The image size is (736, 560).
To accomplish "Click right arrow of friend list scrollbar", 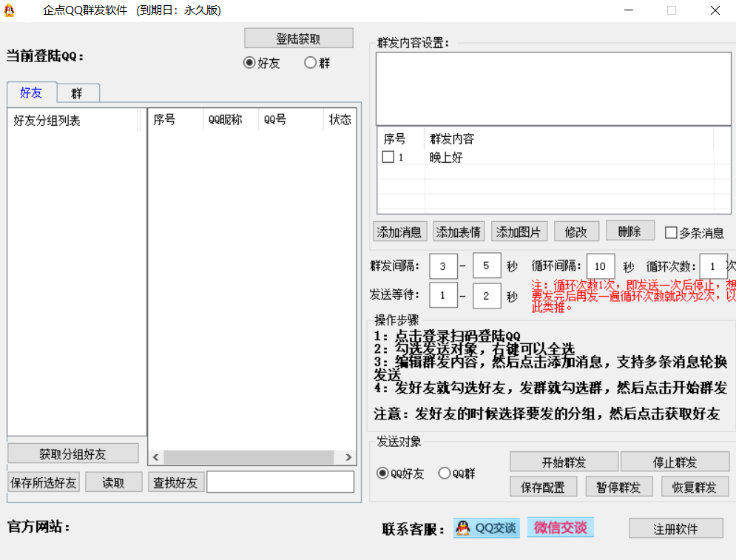I will click(348, 456).
